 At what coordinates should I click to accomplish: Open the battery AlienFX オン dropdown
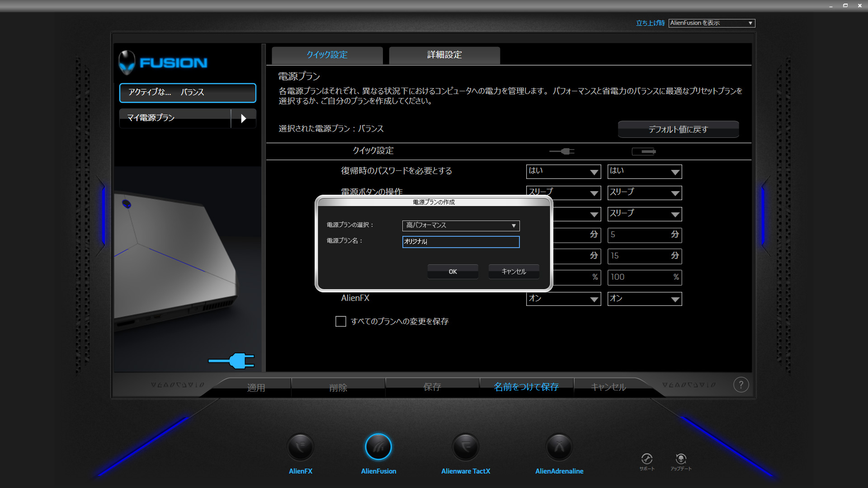pos(644,299)
